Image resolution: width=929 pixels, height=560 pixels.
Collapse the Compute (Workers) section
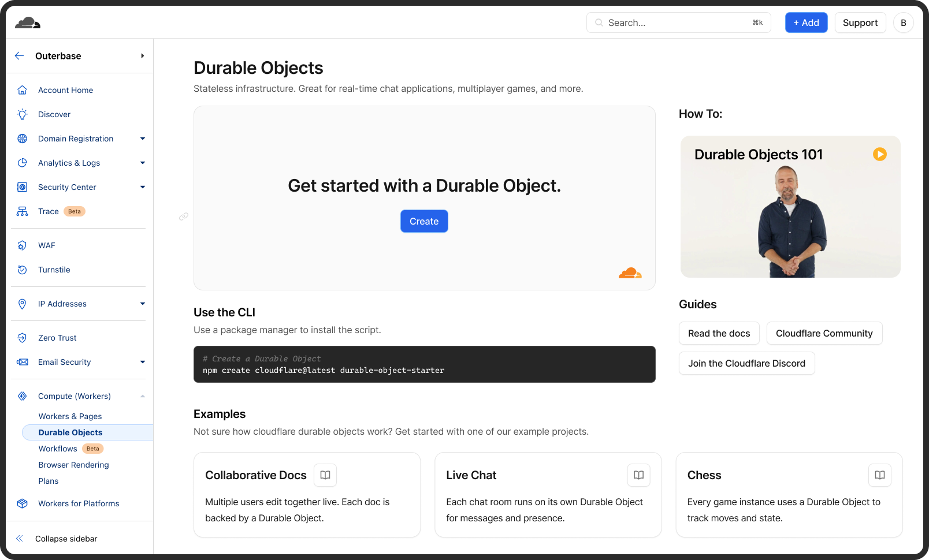point(143,396)
